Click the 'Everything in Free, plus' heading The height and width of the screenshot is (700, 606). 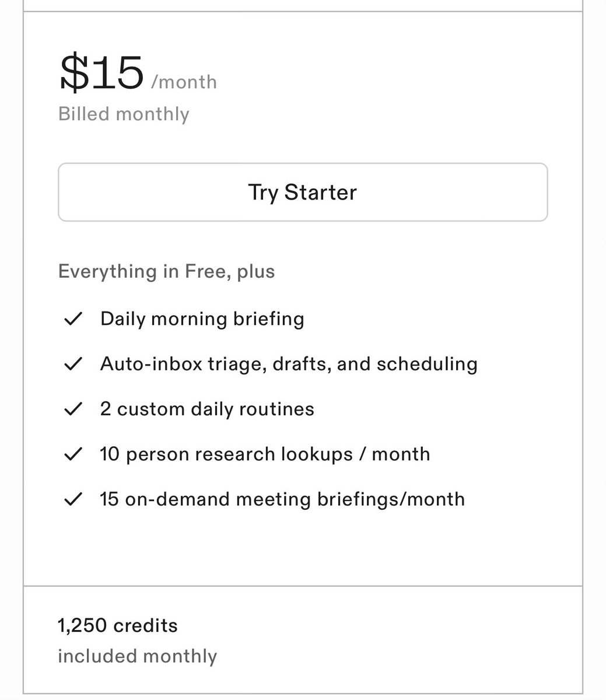pos(166,271)
